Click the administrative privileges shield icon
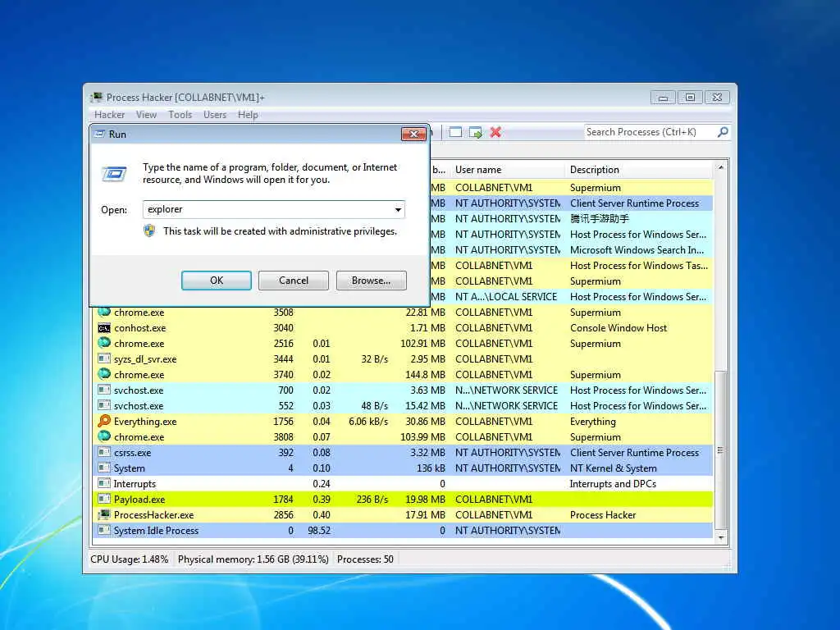The height and width of the screenshot is (630, 840). (149, 231)
